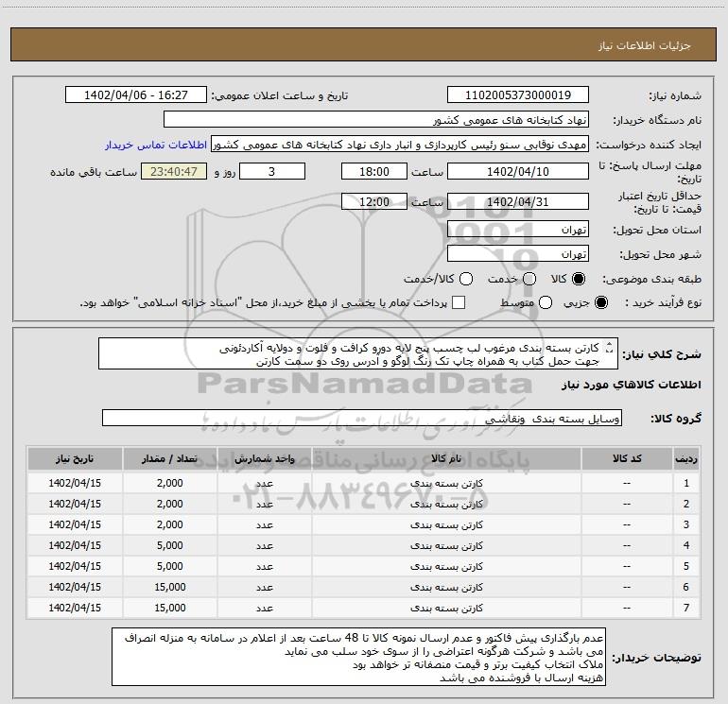
Task: Click the remaining days field showing 3
Action: [x=272, y=171]
